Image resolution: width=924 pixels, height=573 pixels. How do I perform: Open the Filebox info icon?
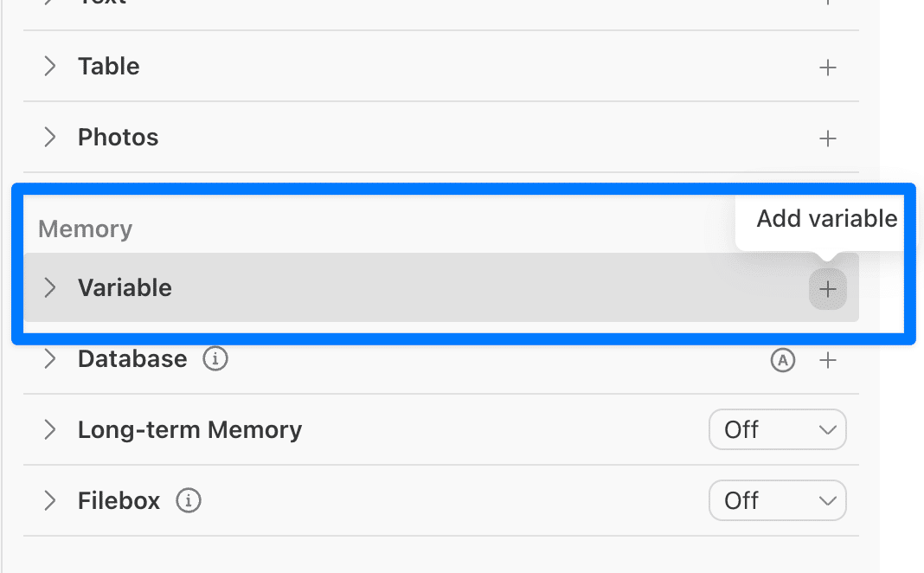[x=188, y=500]
